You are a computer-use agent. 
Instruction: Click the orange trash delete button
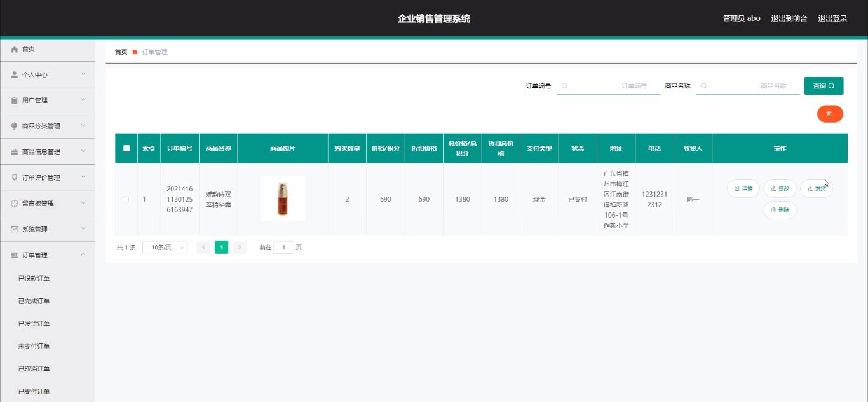pos(830,114)
